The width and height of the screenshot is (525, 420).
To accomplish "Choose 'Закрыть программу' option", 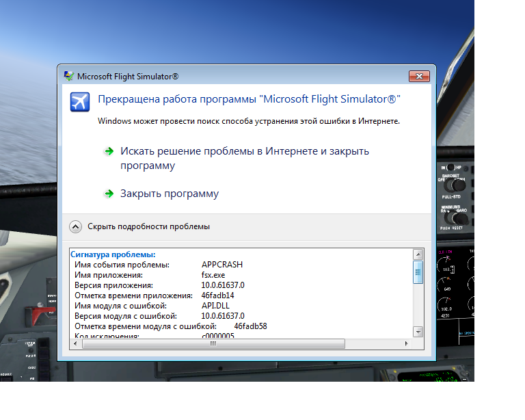I will click(x=170, y=194).
